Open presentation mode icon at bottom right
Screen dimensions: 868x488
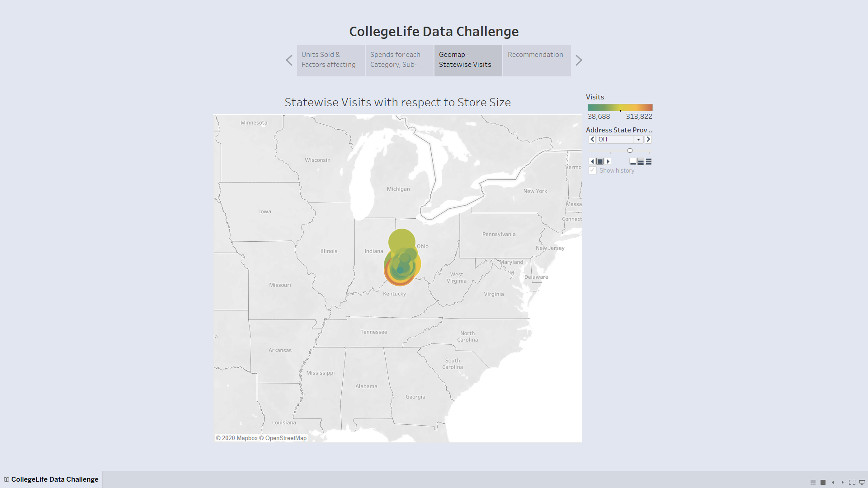pos(862,483)
